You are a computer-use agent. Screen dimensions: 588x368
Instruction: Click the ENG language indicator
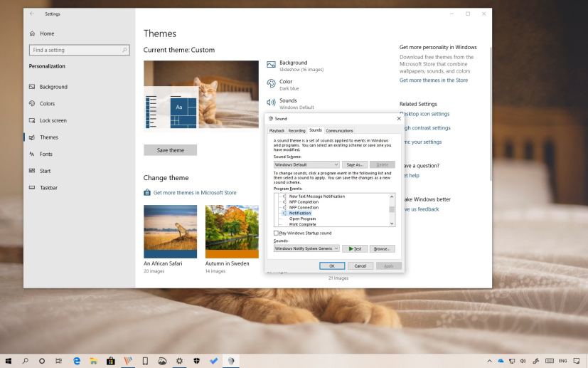point(562,361)
